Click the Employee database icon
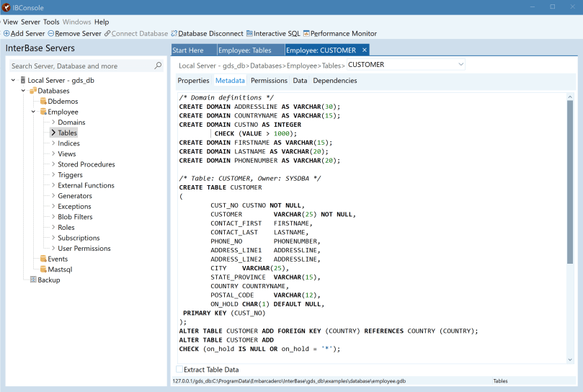583x392 pixels. [x=43, y=112]
